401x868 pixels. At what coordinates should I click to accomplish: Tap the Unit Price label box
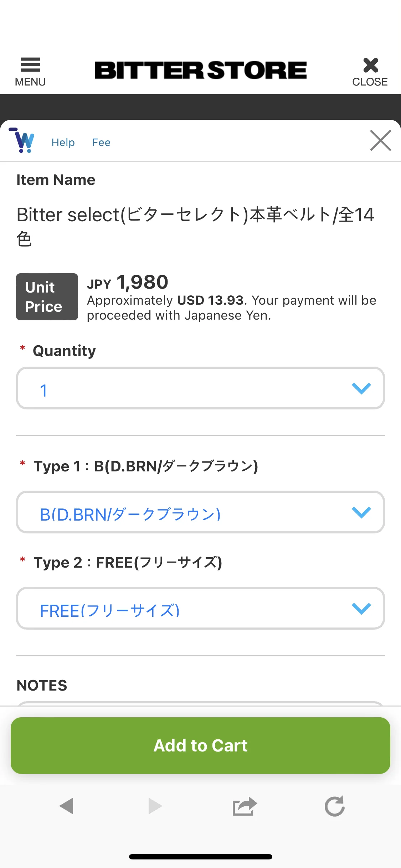(47, 297)
